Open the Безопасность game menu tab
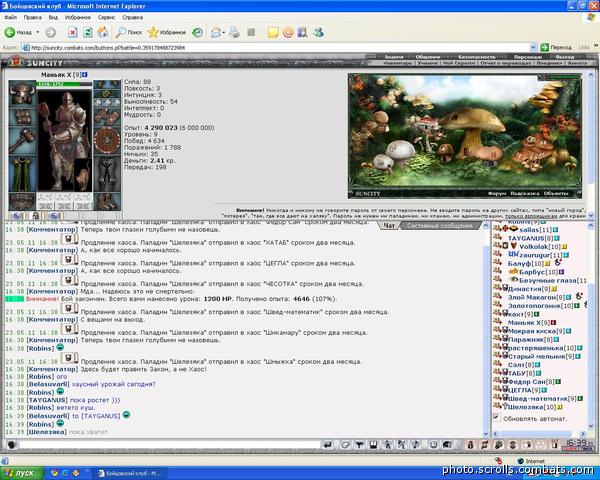Image resolution: width=600 pixels, height=480 pixels. click(x=477, y=57)
